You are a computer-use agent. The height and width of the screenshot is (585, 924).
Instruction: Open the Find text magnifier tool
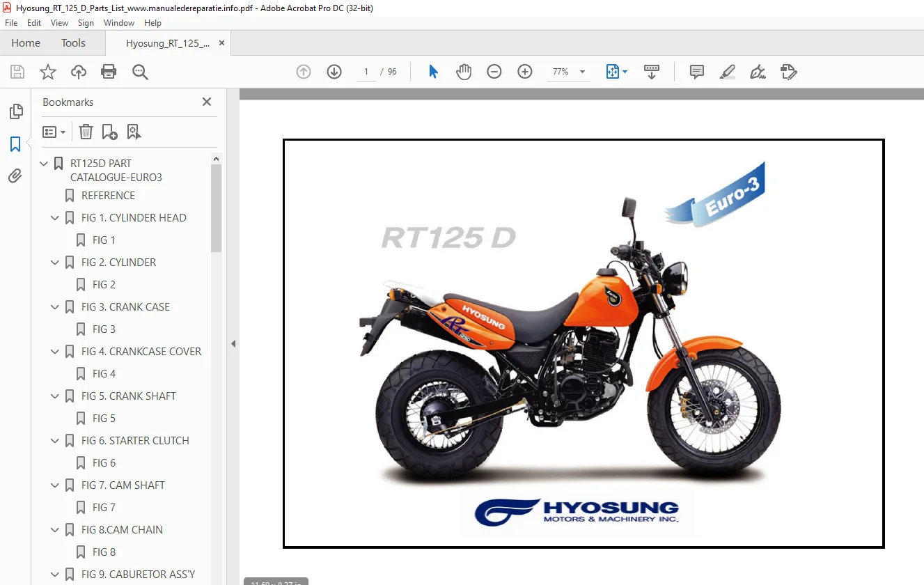coord(140,72)
